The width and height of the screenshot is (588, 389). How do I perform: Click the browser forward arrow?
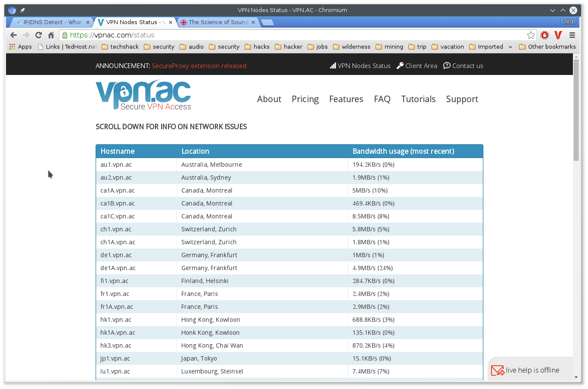26,35
